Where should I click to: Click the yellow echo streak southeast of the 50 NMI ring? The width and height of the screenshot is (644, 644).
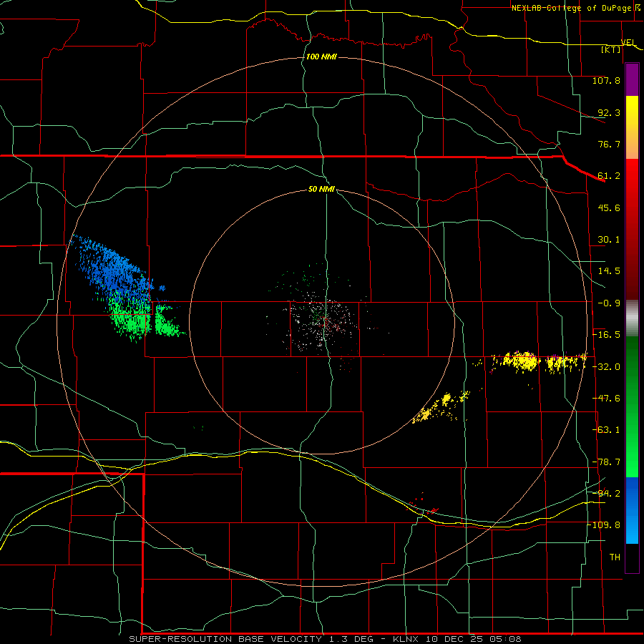tap(441, 406)
